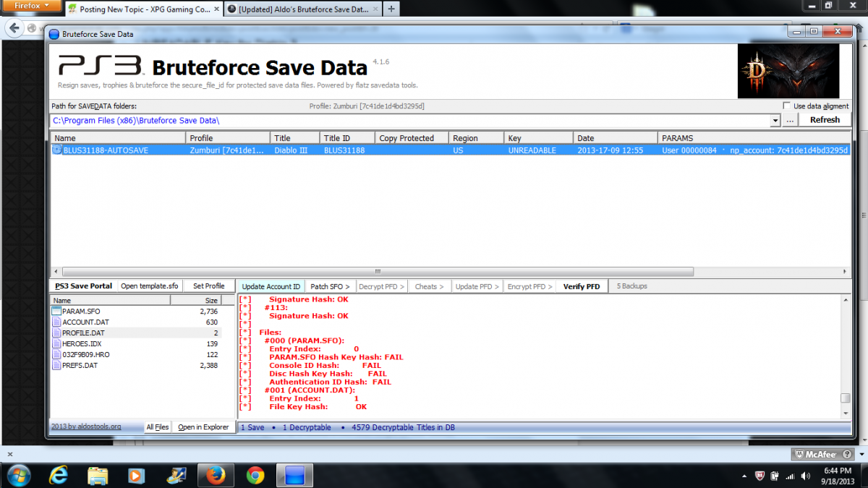Switch to Posting New Topic browser tab
Viewport: 868px width, 488px height.
pos(140,9)
